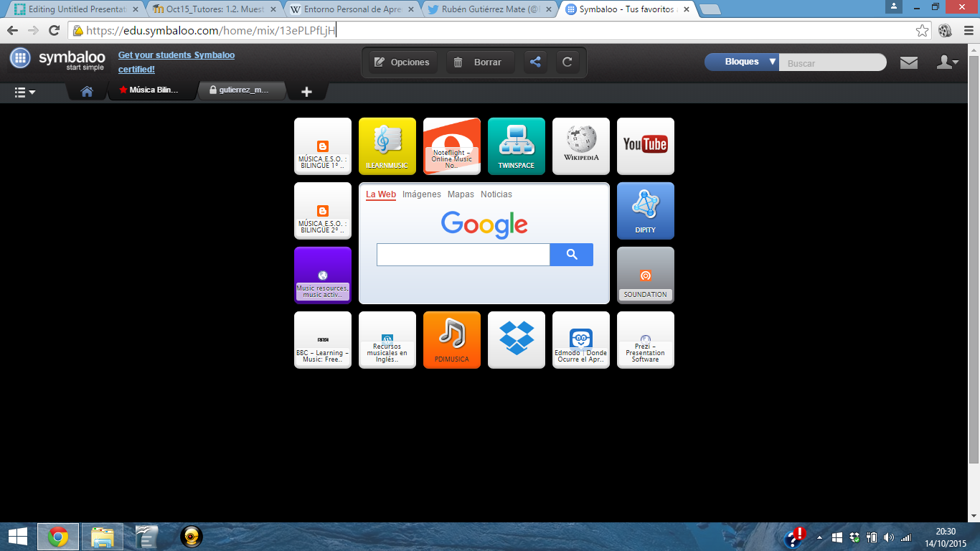Expand the webmix list menu
The image size is (980, 551).
25,92
